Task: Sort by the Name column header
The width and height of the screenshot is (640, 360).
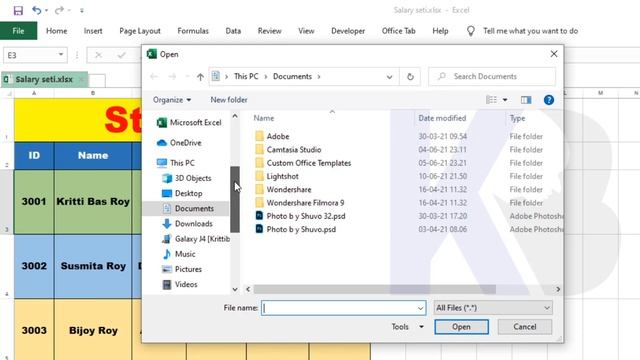Action: 264,118
